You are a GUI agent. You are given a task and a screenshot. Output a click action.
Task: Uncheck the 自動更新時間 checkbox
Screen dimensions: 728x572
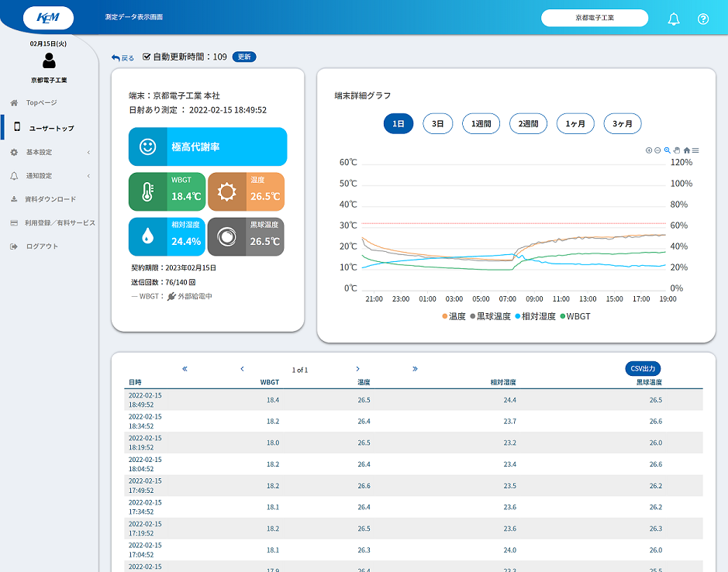tap(147, 57)
